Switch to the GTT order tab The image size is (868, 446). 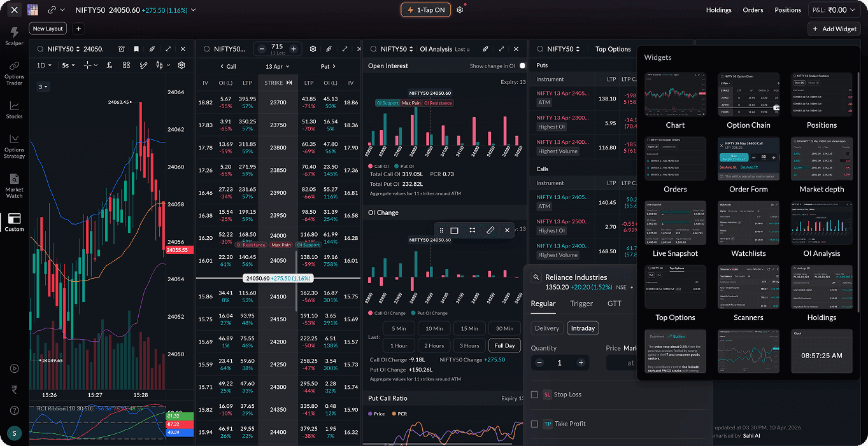pos(614,303)
